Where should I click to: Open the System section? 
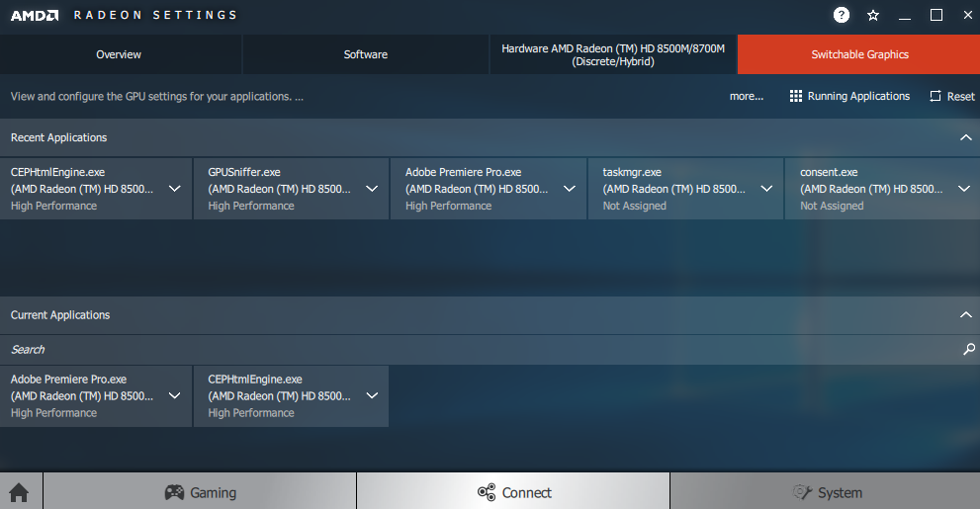click(827, 492)
